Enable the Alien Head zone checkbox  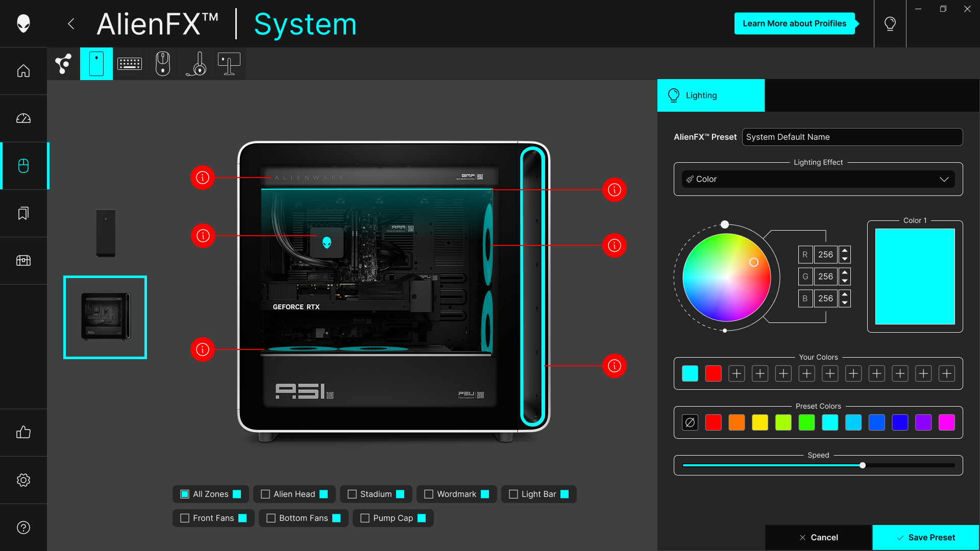[265, 494]
